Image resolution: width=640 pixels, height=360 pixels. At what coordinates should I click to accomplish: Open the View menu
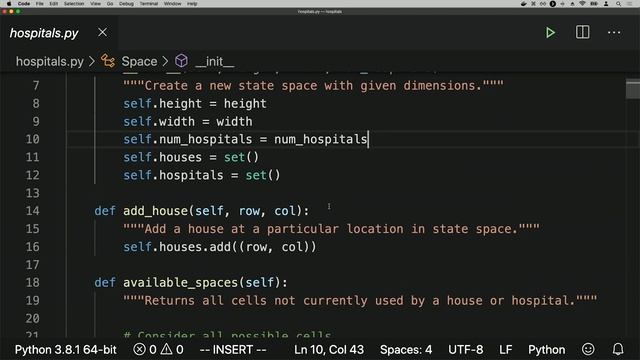[x=96, y=4]
